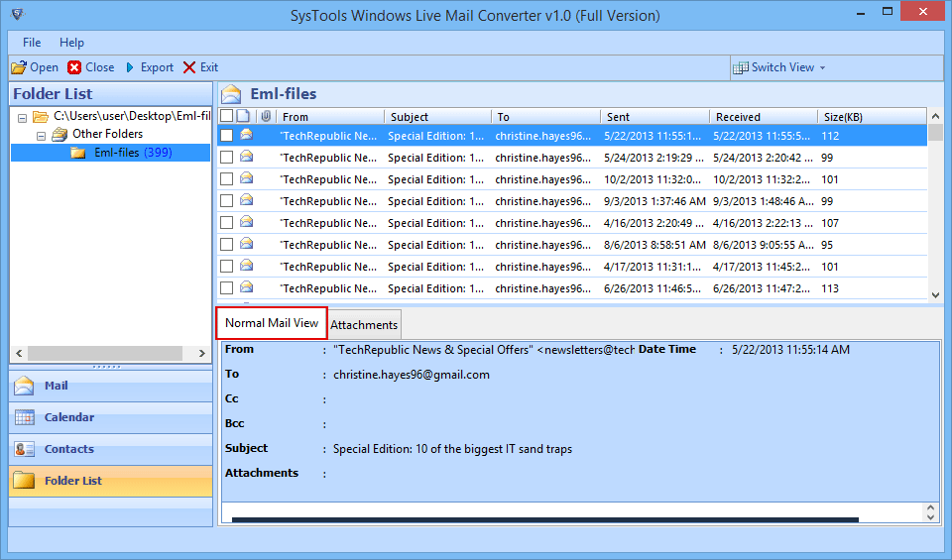Click the envelope icon of the 112 KB email
Viewport: 952px width, 560px height.
[247, 135]
